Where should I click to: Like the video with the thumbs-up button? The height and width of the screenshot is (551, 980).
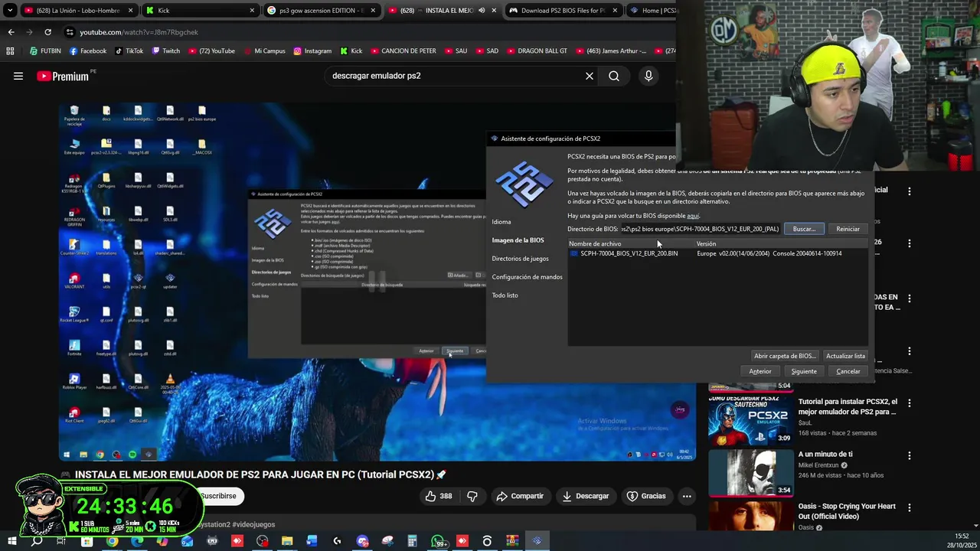pyautogui.click(x=439, y=496)
